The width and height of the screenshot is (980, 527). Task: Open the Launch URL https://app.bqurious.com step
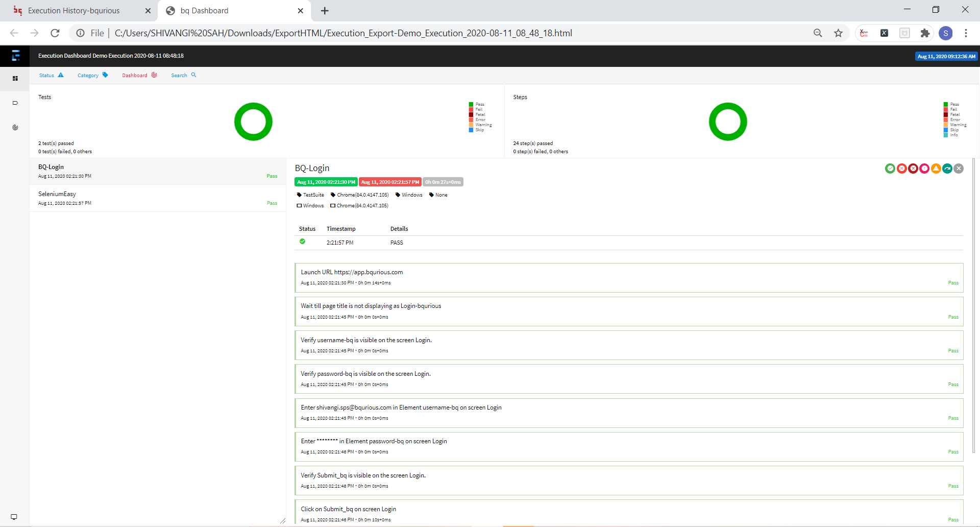[x=629, y=278]
